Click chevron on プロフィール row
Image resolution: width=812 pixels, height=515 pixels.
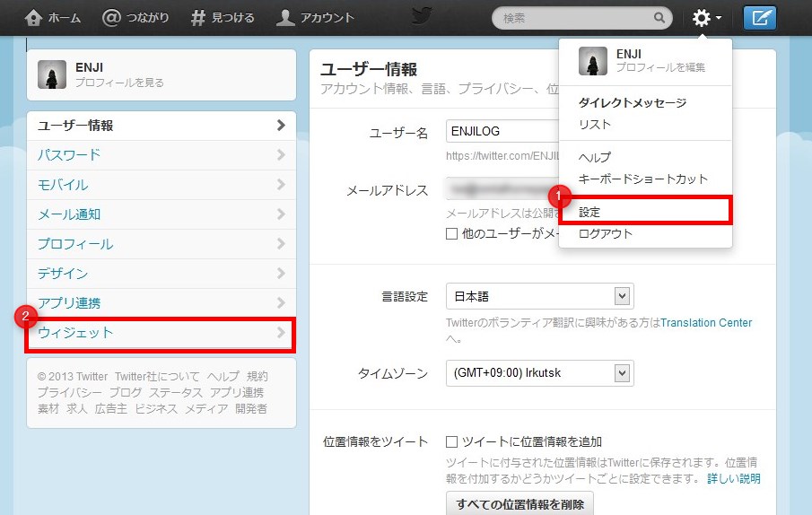281,243
